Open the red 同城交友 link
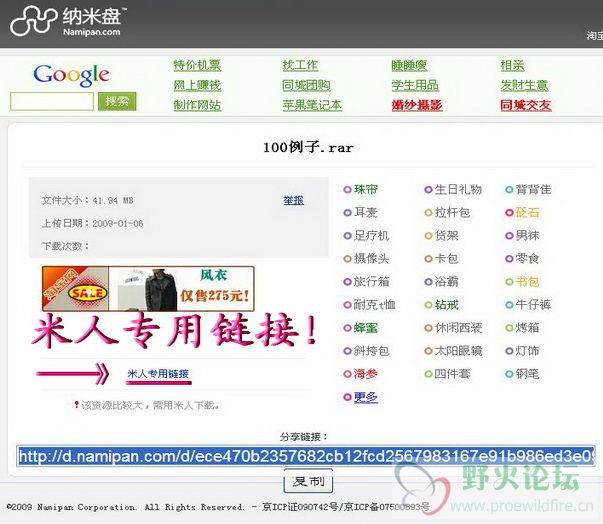 pyautogui.click(x=526, y=105)
